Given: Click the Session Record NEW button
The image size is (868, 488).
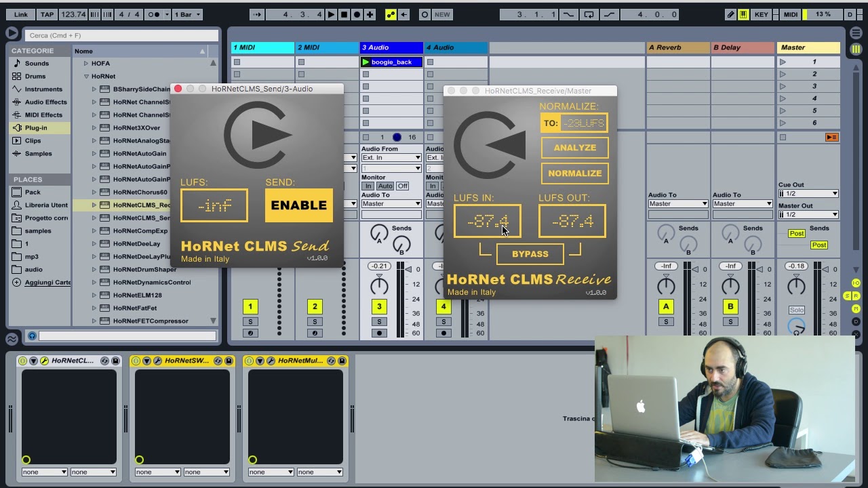Looking at the screenshot, I should tap(442, 14).
